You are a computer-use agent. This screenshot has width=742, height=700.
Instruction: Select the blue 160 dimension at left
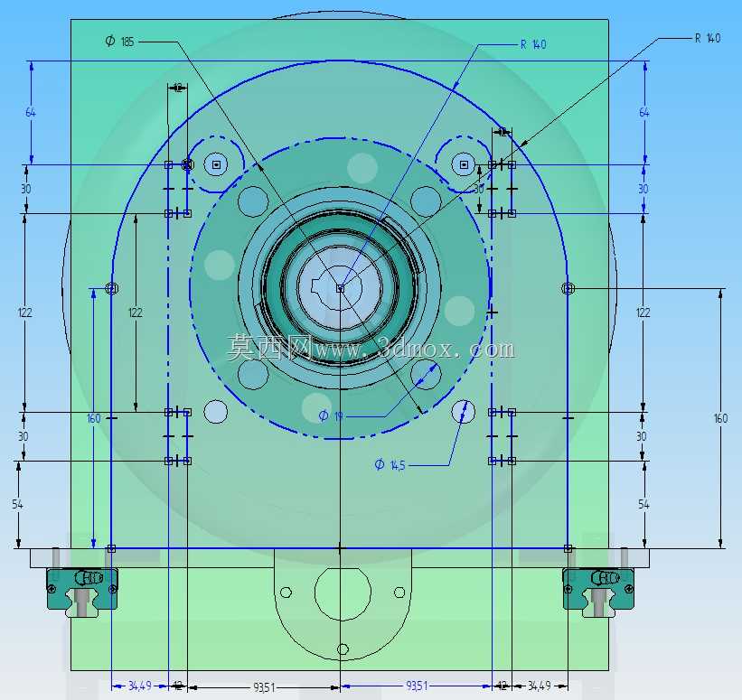tap(94, 418)
